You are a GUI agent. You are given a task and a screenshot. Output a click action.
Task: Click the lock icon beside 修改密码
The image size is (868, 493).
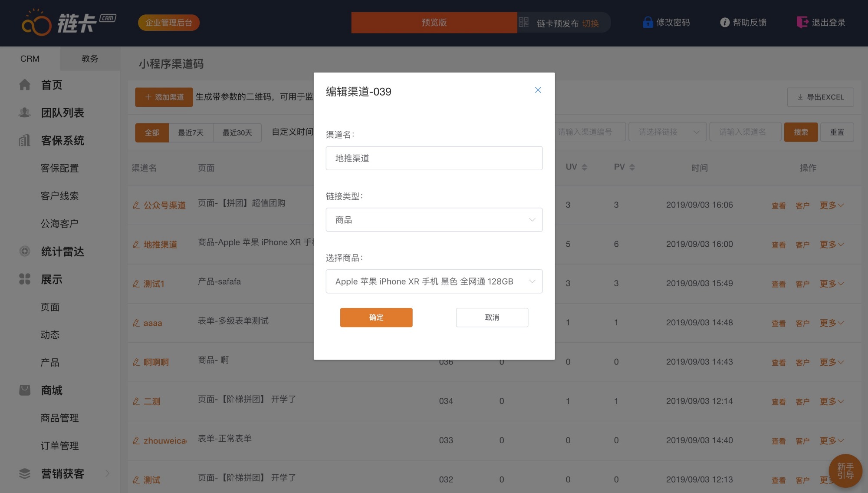click(648, 23)
